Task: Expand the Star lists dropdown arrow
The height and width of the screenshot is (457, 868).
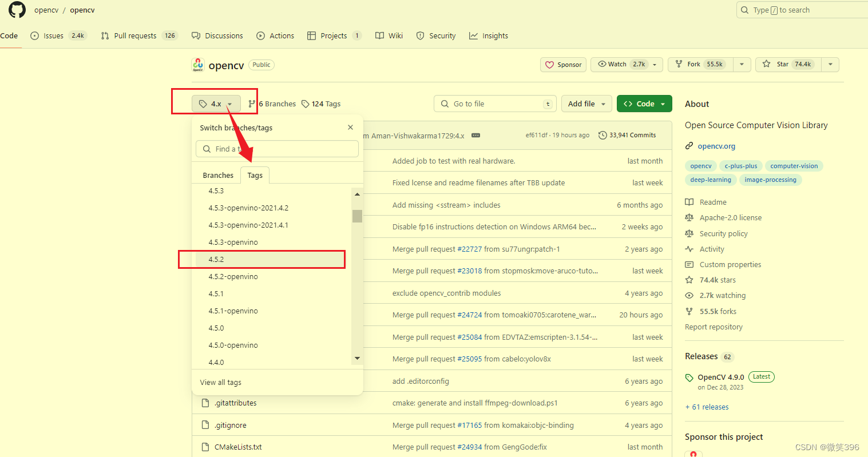Action: coord(830,64)
